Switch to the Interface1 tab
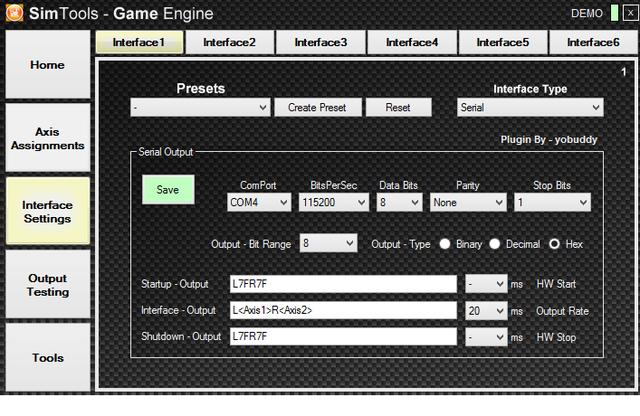Viewport: 640px width, 416px height. [140, 42]
